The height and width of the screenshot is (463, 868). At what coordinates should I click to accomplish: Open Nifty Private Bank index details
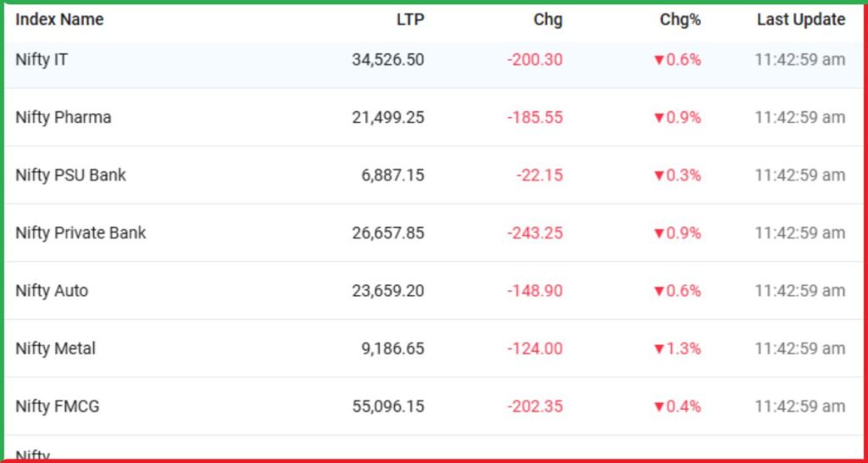[x=81, y=233]
